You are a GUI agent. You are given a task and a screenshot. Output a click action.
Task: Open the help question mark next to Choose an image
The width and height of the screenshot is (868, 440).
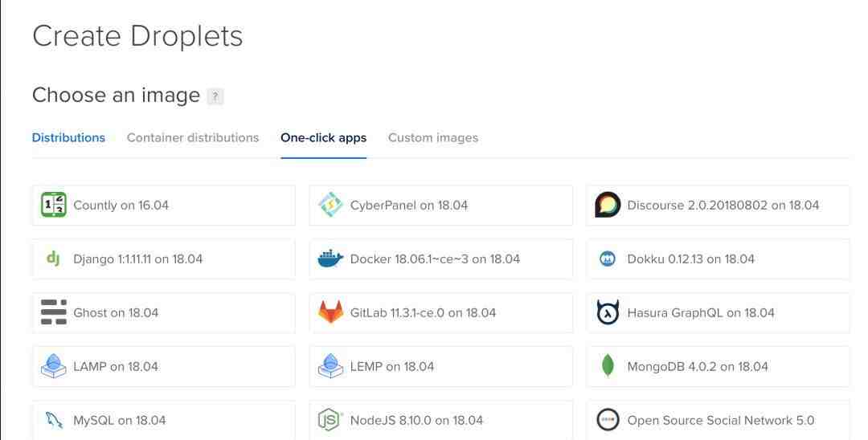click(215, 96)
